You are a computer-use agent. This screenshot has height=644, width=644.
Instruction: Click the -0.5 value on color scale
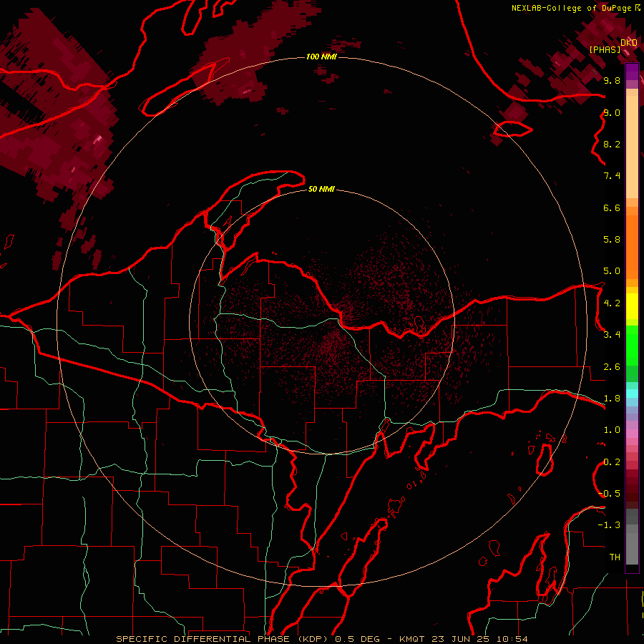coord(610,494)
